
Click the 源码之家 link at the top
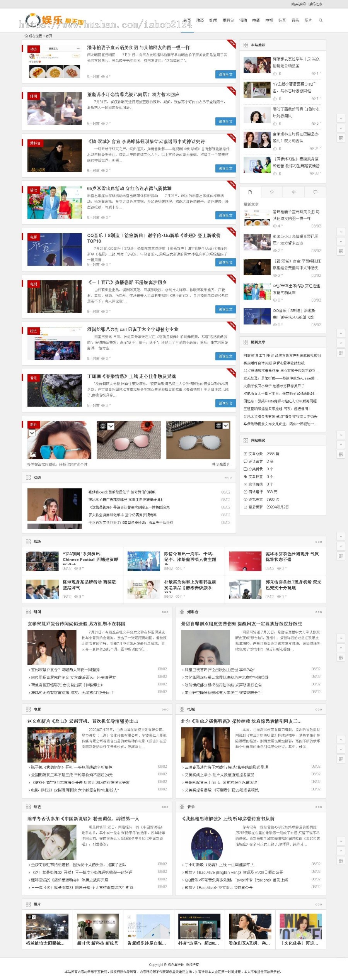[x=315, y=4]
